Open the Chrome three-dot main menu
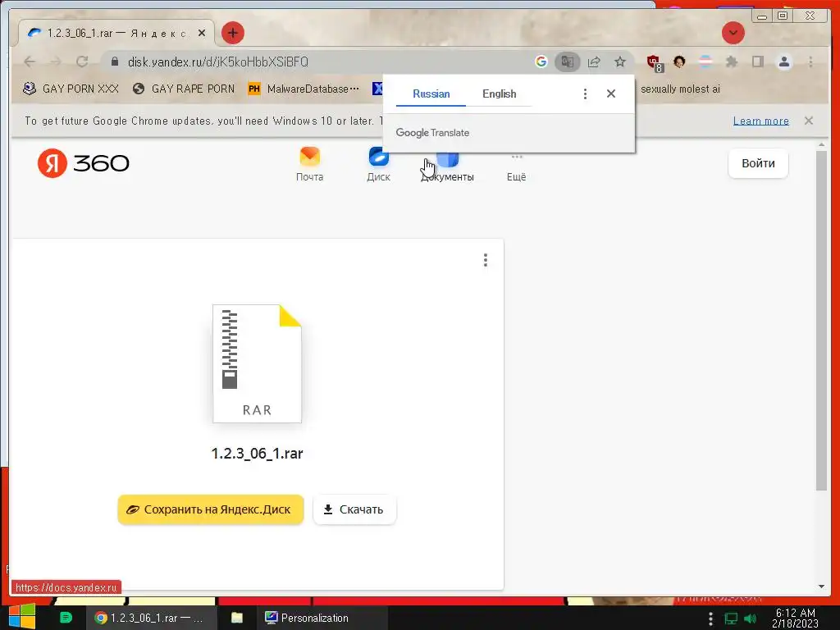The height and width of the screenshot is (630, 840). pyautogui.click(x=810, y=62)
